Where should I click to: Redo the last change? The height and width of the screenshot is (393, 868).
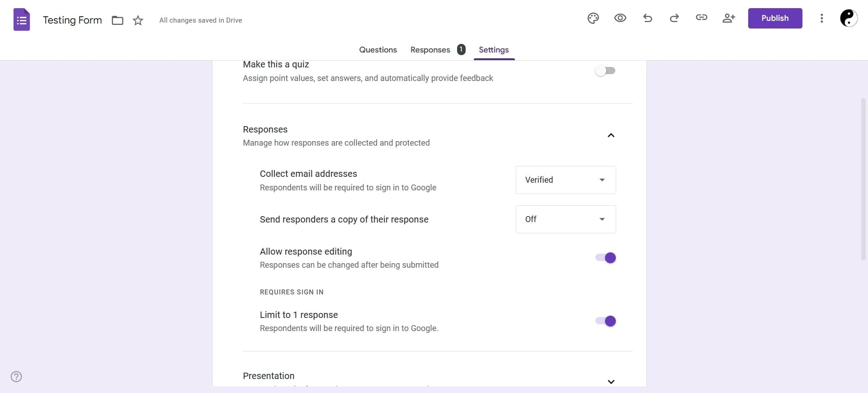pyautogui.click(x=675, y=18)
